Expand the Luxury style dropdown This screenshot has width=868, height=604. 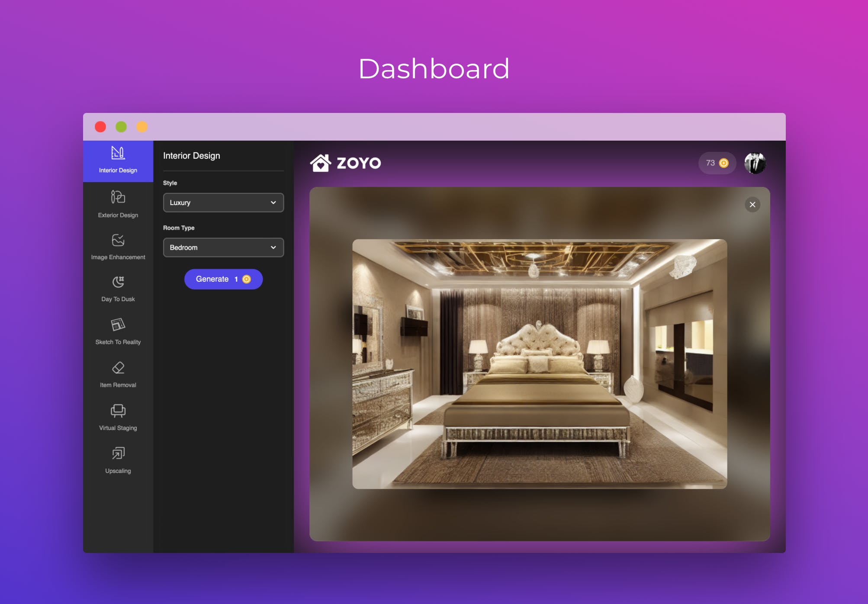(x=223, y=202)
